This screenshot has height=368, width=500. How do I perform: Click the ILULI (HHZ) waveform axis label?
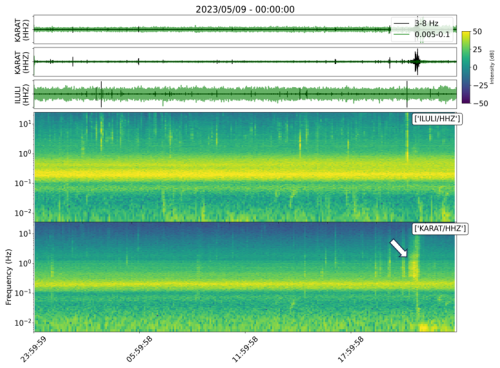pyautogui.click(x=22, y=94)
